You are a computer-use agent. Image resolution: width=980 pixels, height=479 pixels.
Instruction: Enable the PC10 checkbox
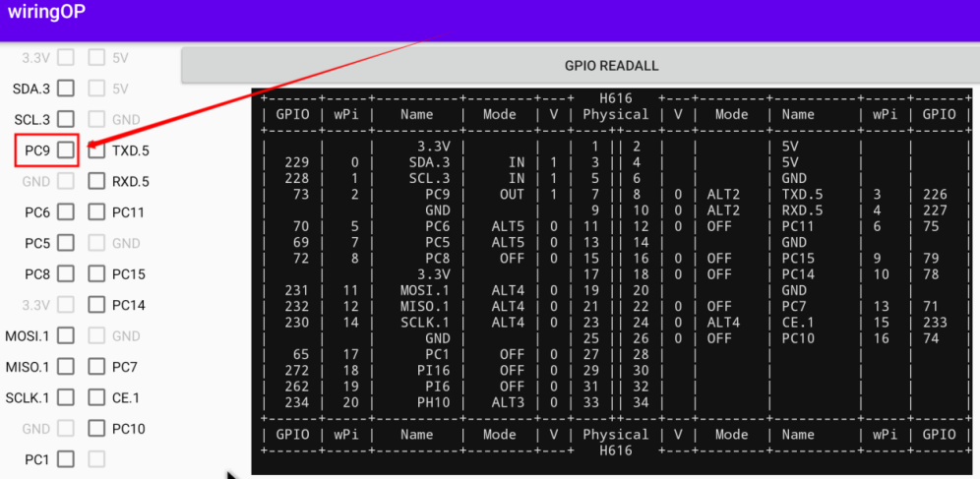tap(96, 429)
